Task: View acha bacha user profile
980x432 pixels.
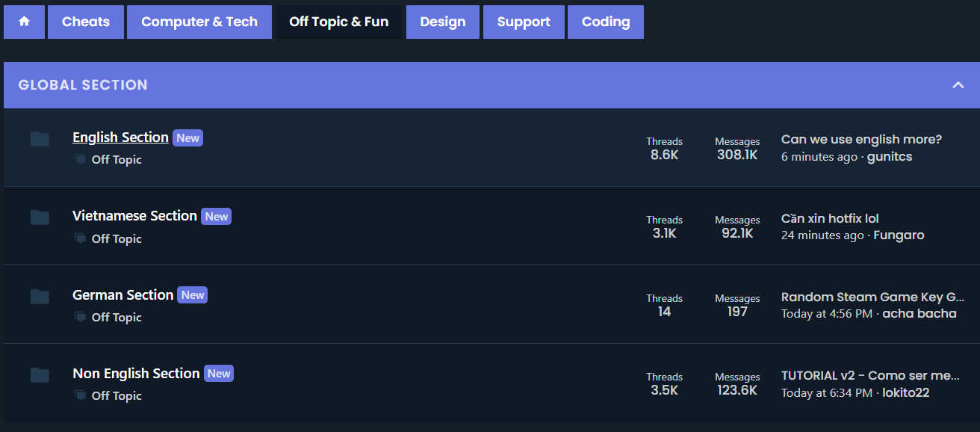Action: (x=919, y=314)
